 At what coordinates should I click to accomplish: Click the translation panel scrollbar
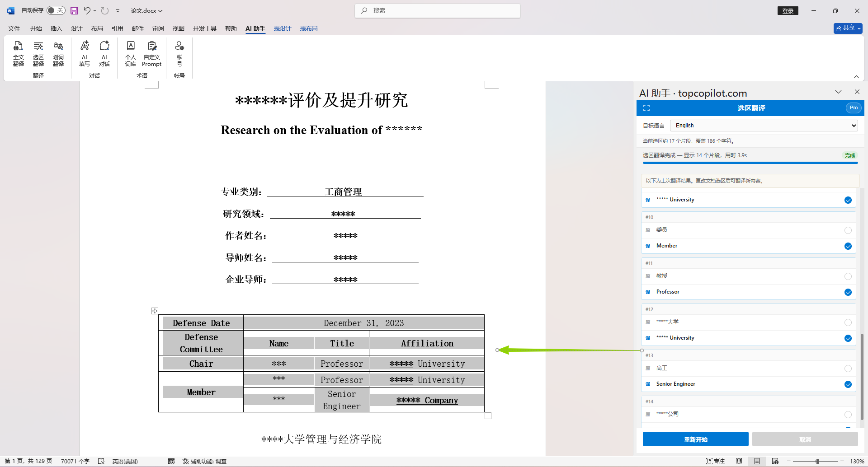tap(862, 377)
